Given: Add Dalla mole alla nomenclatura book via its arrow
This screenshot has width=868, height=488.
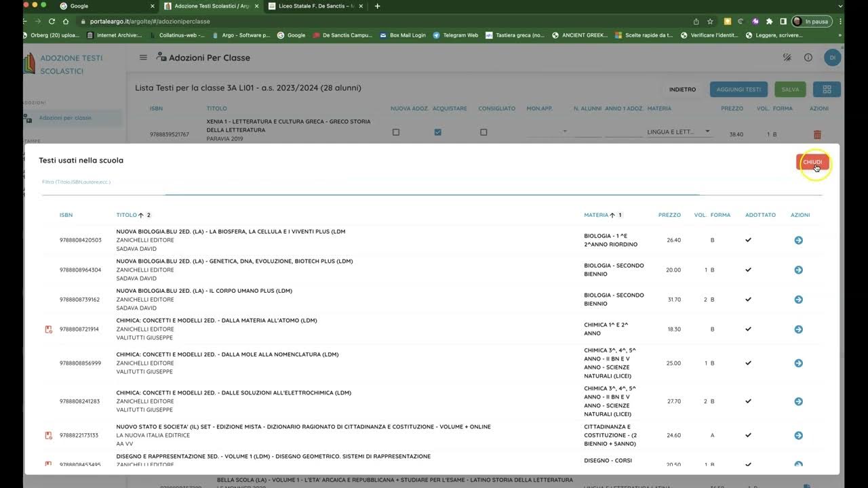Looking at the screenshot, I should [x=798, y=363].
